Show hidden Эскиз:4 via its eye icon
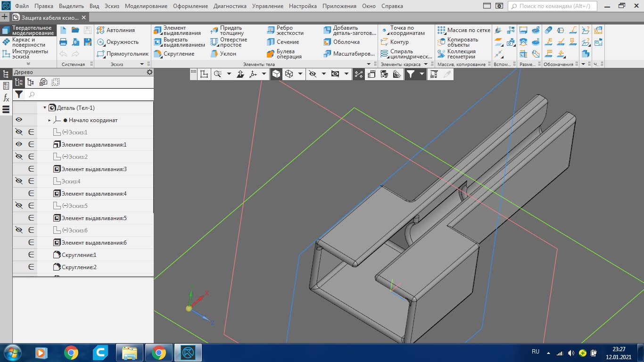Viewport: 644px width, 362px height. point(19,181)
